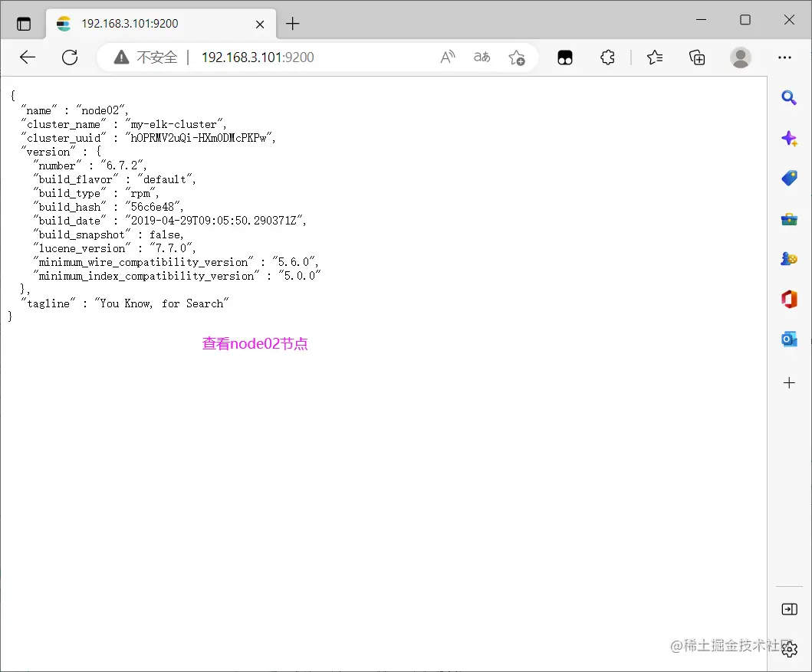Image resolution: width=812 pixels, height=672 pixels.
Task: Open sidebar Outlook icon
Action: 789,339
